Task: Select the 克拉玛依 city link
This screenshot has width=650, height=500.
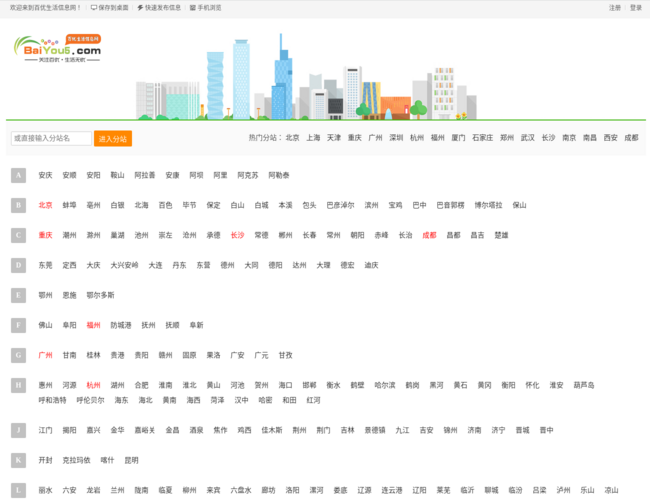Action: tap(76, 460)
